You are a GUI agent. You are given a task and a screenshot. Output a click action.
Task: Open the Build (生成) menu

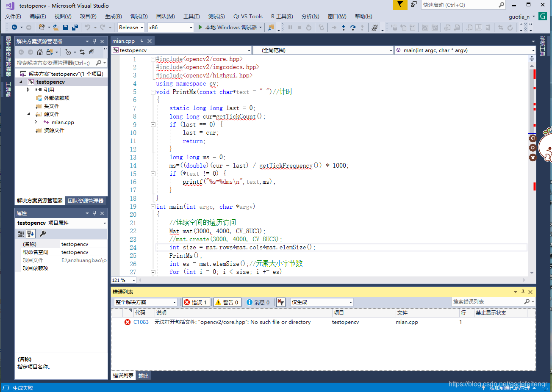coord(113,17)
